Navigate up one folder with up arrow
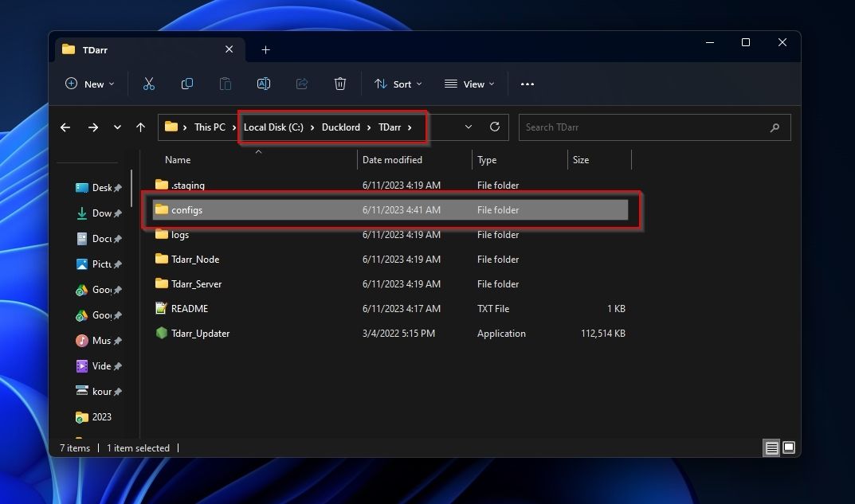Image resolution: width=855 pixels, height=504 pixels. pos(141,127)
